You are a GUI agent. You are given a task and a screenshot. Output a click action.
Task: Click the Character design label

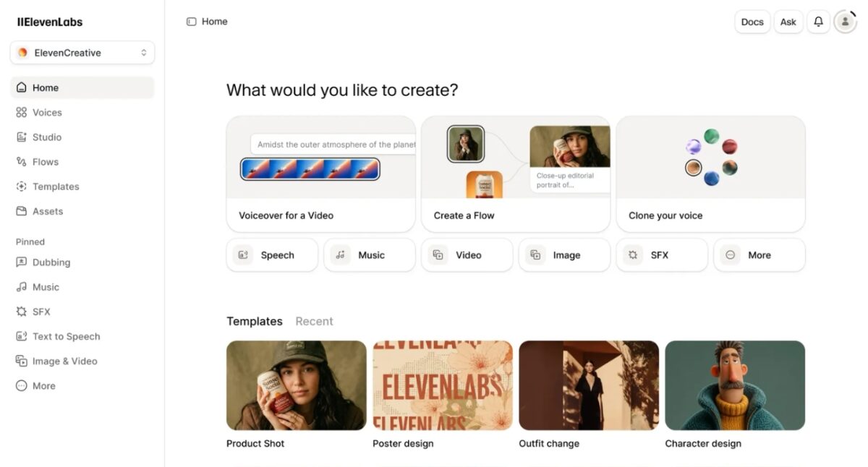tap(703, 443)
